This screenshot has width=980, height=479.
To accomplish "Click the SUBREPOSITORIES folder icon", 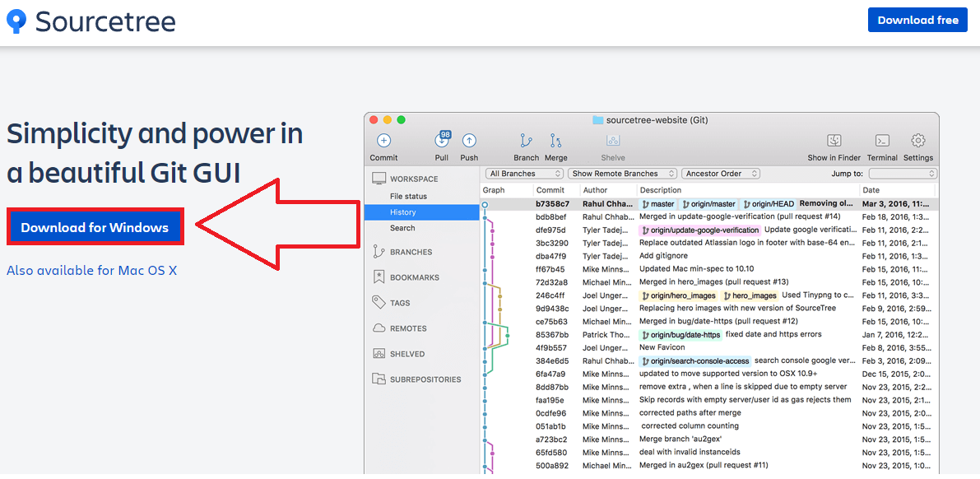I will pos(379,379).
